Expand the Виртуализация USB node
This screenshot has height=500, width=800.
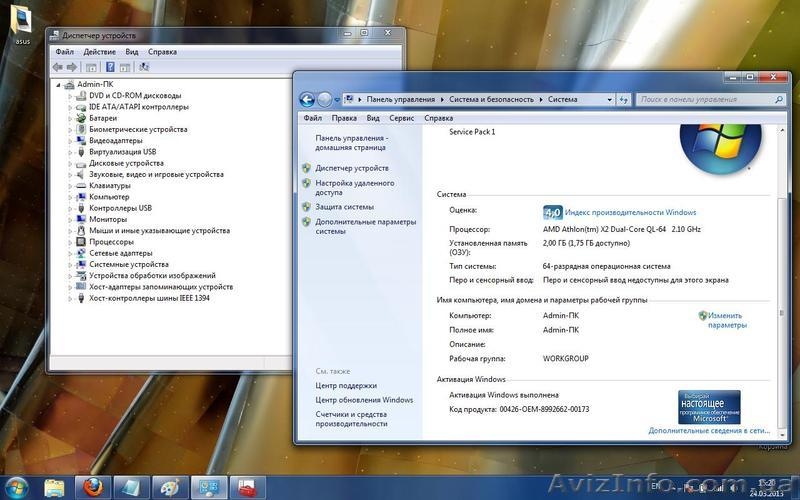point(70,152)
